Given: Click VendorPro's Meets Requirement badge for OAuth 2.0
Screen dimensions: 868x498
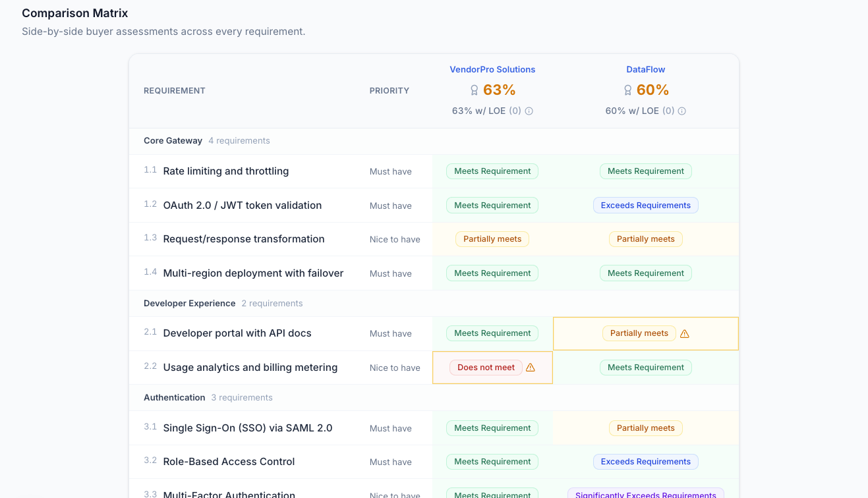Looking at the screenshot, I should click(492, 206).
